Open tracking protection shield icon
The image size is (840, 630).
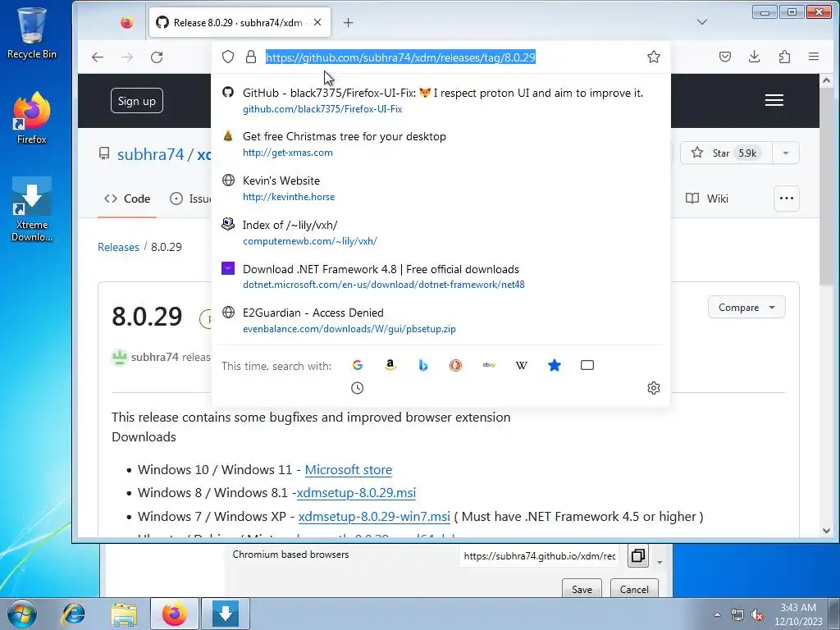point(228,57)
